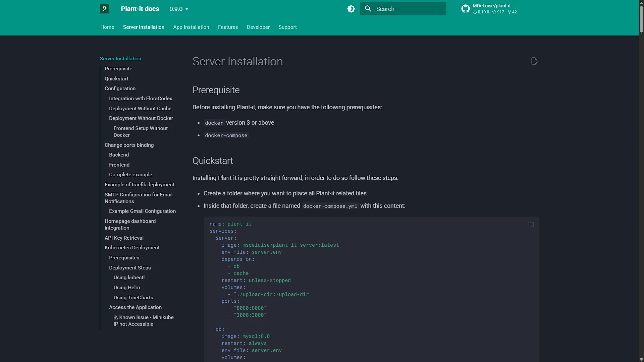
Task: Go to the Developer tab
Action: (258, 27)
